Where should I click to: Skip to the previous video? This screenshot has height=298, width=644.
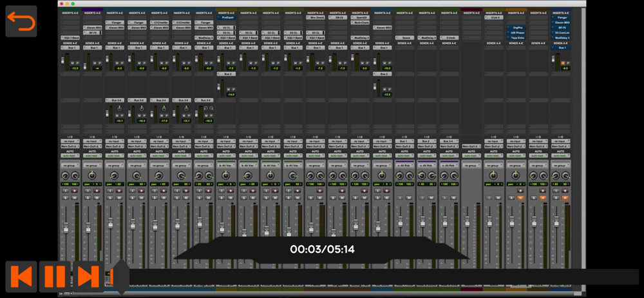tap(21, 276)
